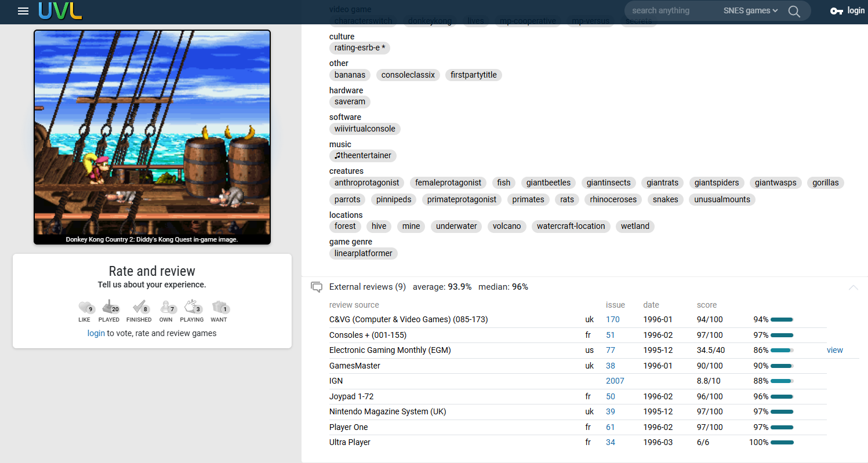Select the hive location tag
The height and width of the screenshot is (463, 868).
coord(379,226)
